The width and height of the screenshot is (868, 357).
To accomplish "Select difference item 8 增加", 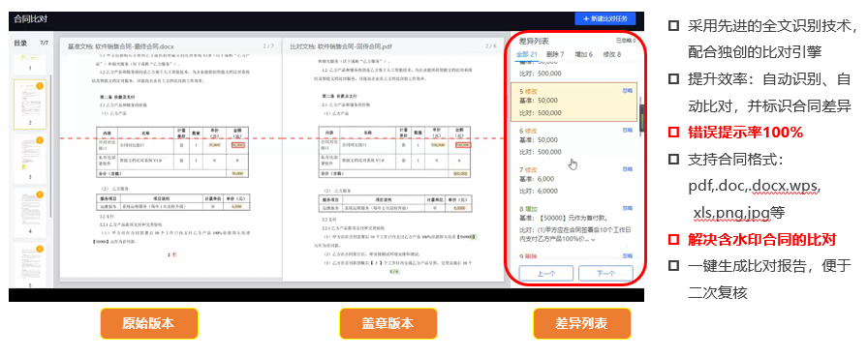I will coord(574,224).
